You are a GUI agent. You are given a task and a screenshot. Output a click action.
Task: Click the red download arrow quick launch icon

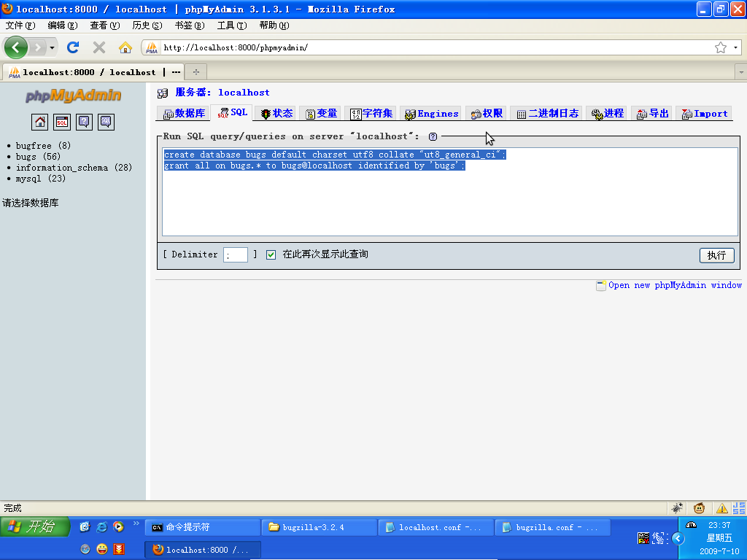tap(119, 549)
